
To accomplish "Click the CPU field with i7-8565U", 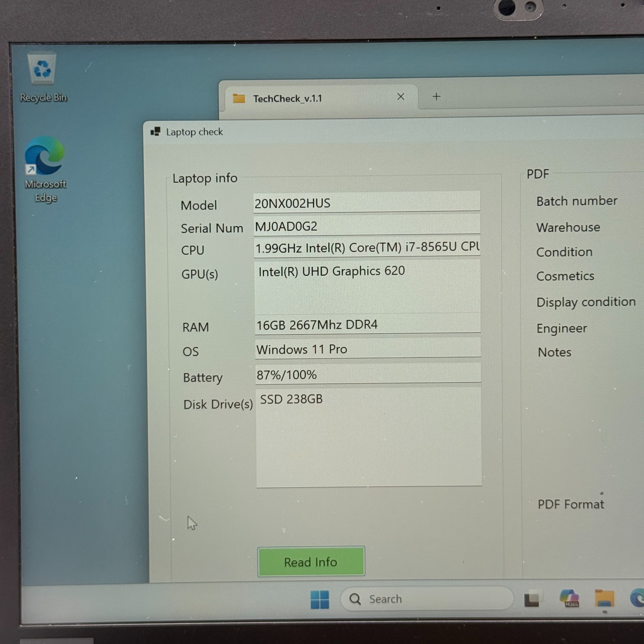I will [x=367, y=247].
